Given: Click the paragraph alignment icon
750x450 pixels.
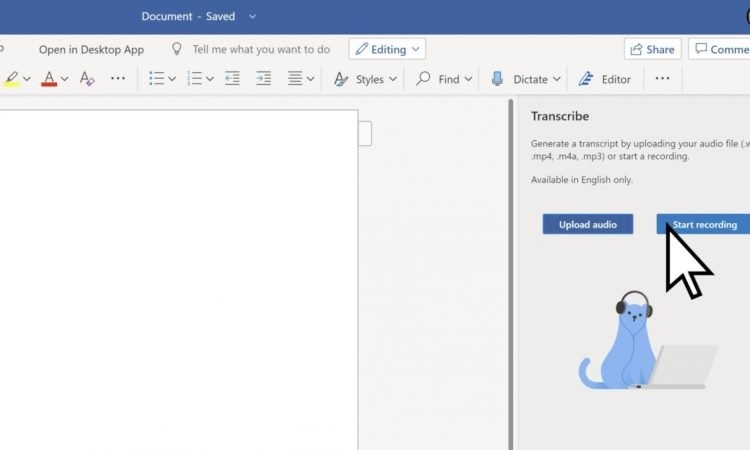Looking at the screenshot, I should coord(295,78).
